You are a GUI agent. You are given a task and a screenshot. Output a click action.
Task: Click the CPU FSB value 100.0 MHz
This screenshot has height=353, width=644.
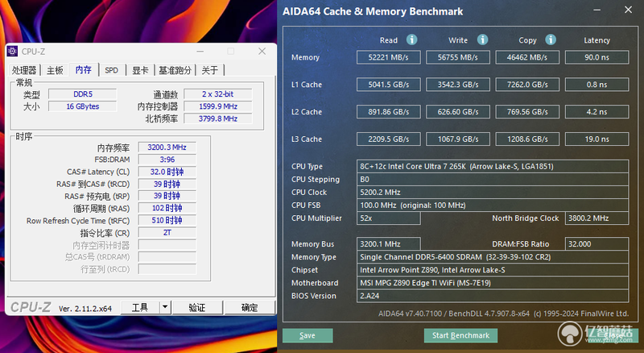[x=493, y=205]
